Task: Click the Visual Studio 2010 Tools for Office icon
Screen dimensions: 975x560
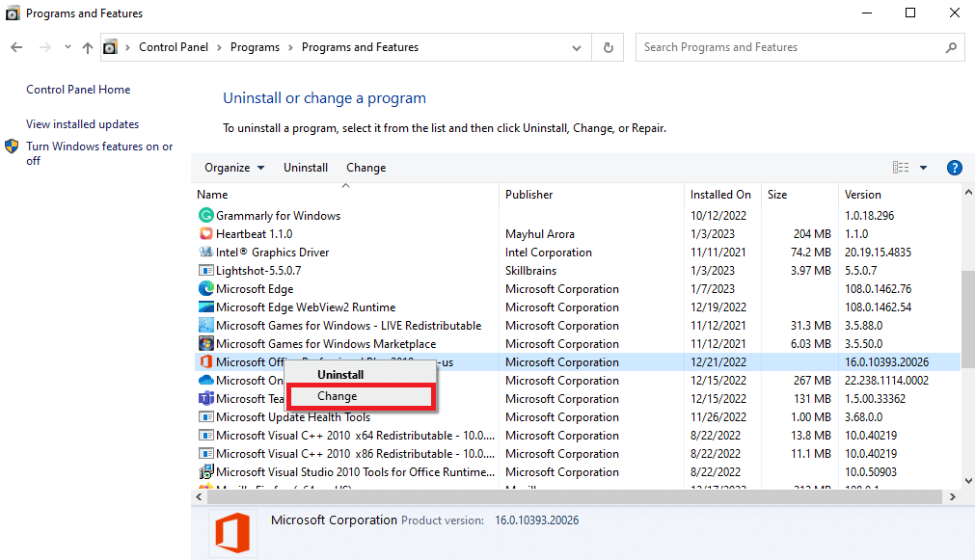Action: pos(205,471)
